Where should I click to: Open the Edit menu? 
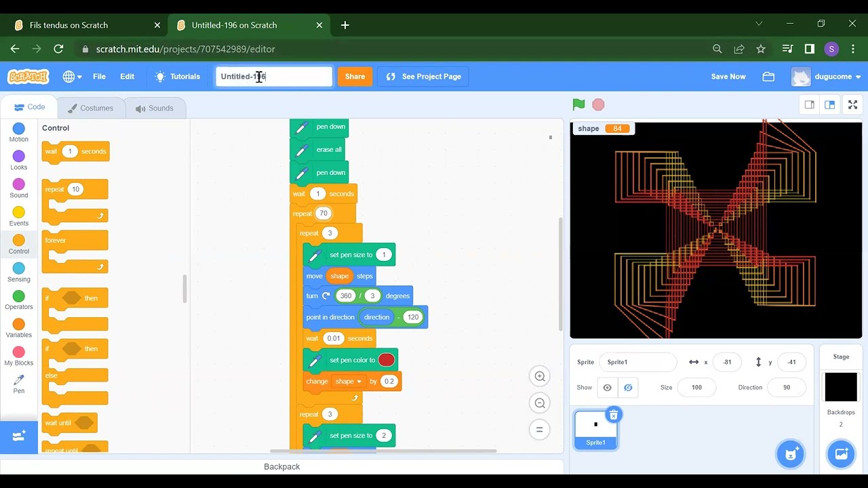pos(127,77)
